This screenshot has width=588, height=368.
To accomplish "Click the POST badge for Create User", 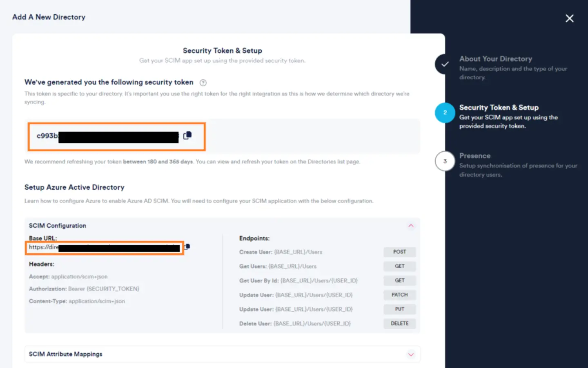I will pyautogui.click(x=399, y=252).
